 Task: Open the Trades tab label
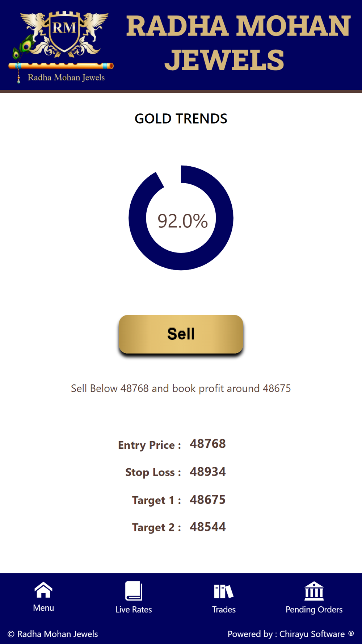[x=224, y=610]
